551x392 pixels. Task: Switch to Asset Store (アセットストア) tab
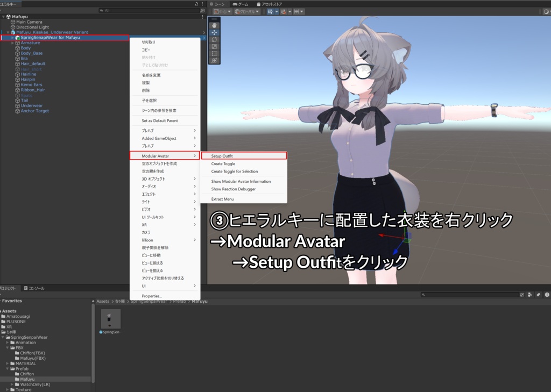[269, 4]
